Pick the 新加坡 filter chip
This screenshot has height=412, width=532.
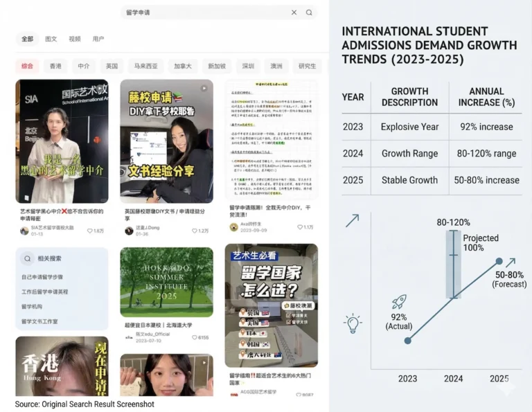pos(217,66)
